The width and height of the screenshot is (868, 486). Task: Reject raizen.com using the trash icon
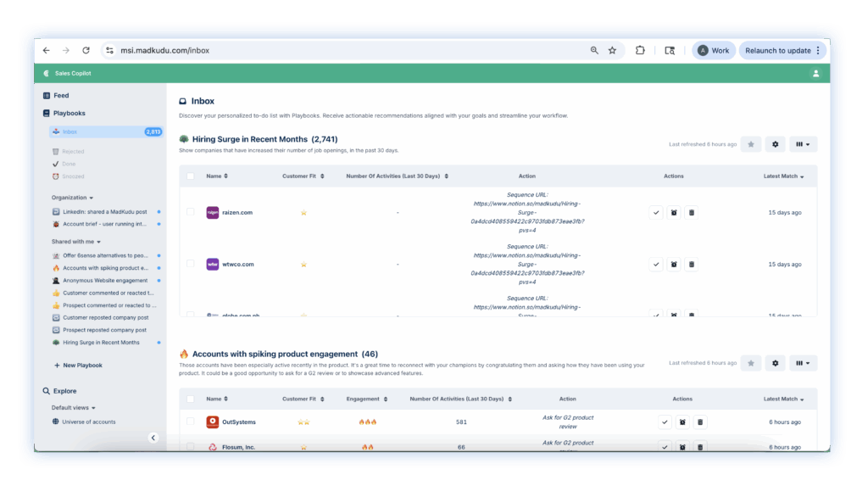(x=691, y=212)
